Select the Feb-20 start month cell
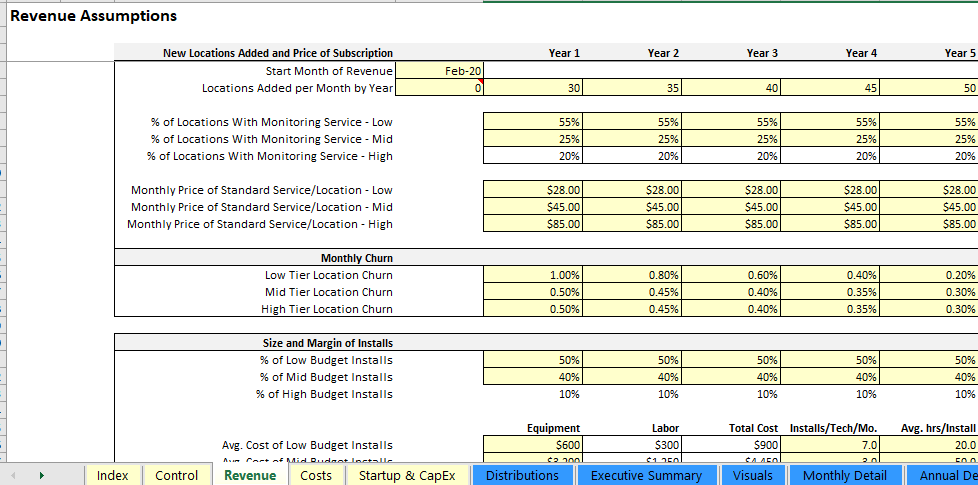This screenshot has width=978, height=485. click(x=439, y=71)
